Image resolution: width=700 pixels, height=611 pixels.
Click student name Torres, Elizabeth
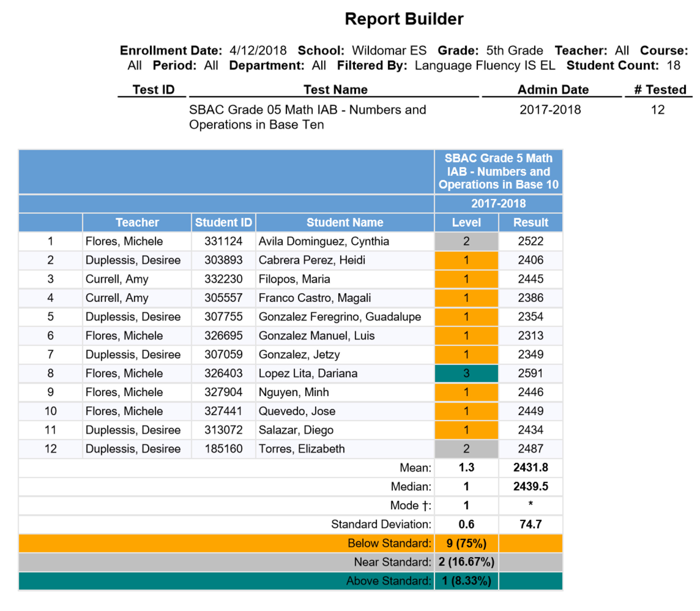click(301, 449)
